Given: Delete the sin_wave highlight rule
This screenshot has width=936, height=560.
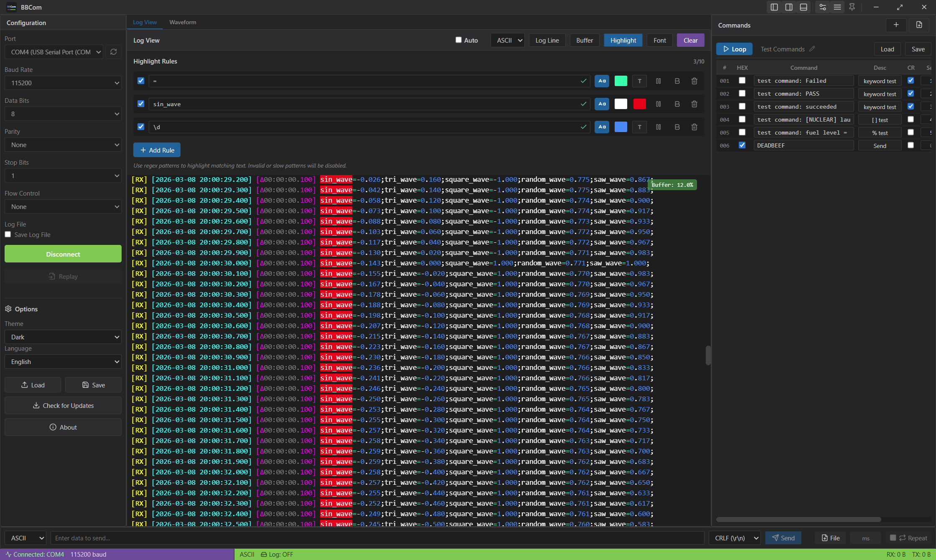Looking at the screenshot, I should (694, 104).
